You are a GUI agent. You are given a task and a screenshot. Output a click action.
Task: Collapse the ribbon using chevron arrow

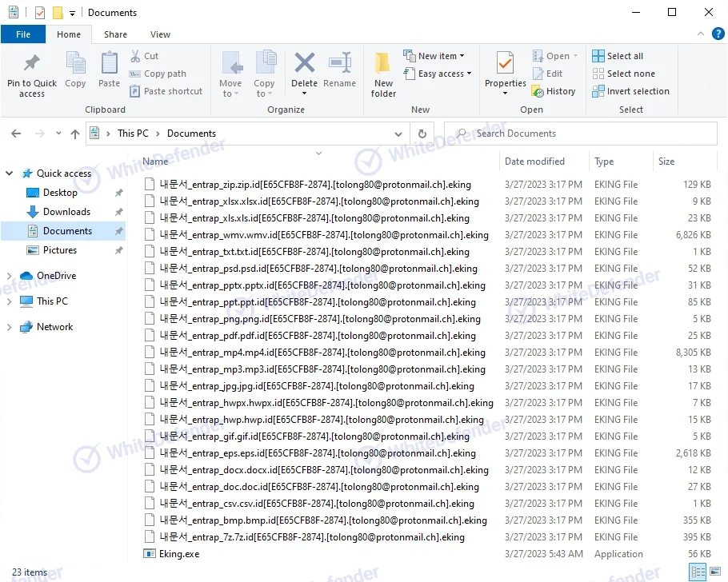[701, 34]
